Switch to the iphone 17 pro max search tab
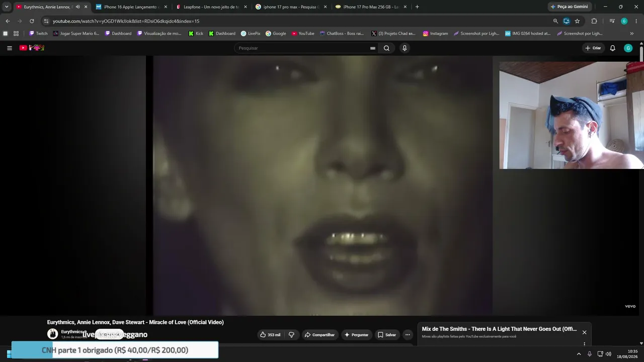The image size is (644, 362). 291,7
